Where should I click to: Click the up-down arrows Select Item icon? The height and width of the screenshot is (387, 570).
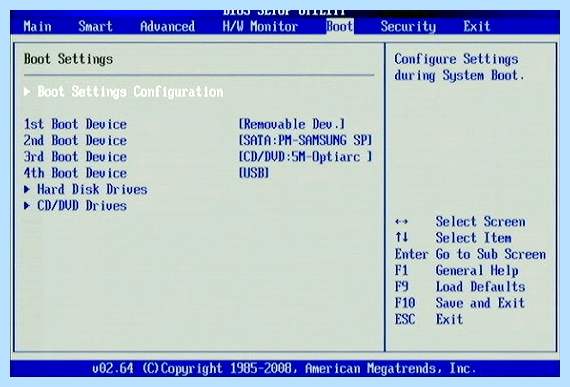tap(402, 238)
